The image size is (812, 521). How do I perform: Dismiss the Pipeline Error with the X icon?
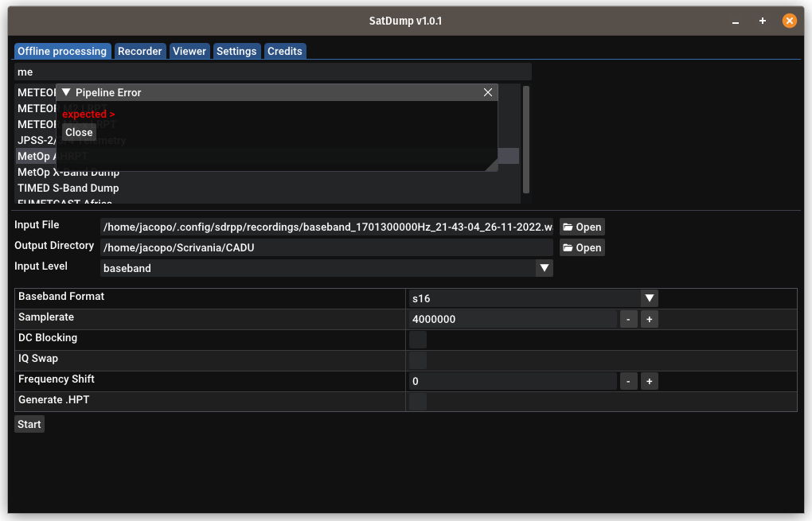point(487,92)
